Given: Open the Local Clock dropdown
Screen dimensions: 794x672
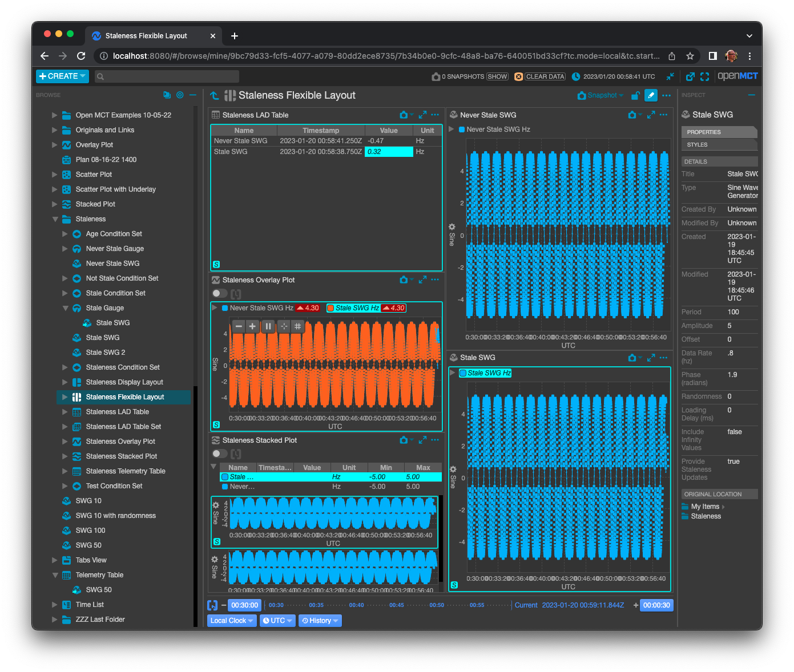Looking at the screenshot, I should pos(231,621).
